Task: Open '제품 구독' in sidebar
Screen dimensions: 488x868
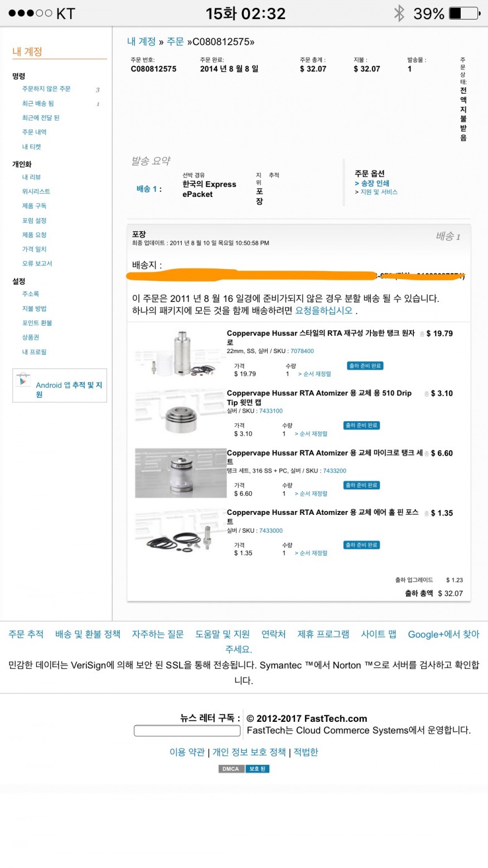Action: pyautogui.click(x=35, y=206)
